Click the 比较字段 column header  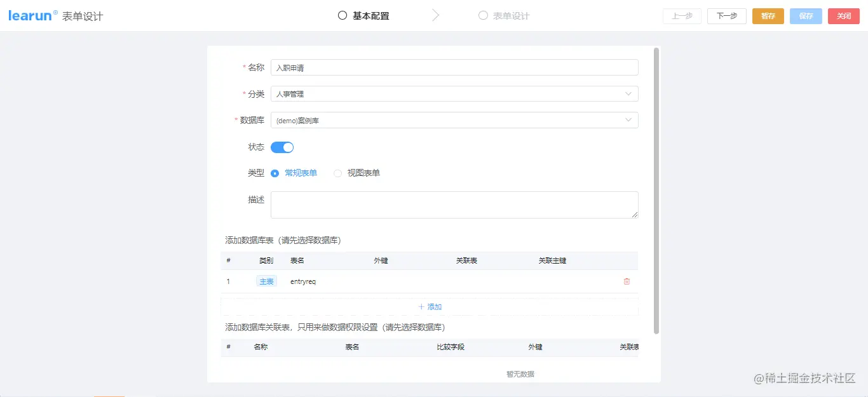451,347
